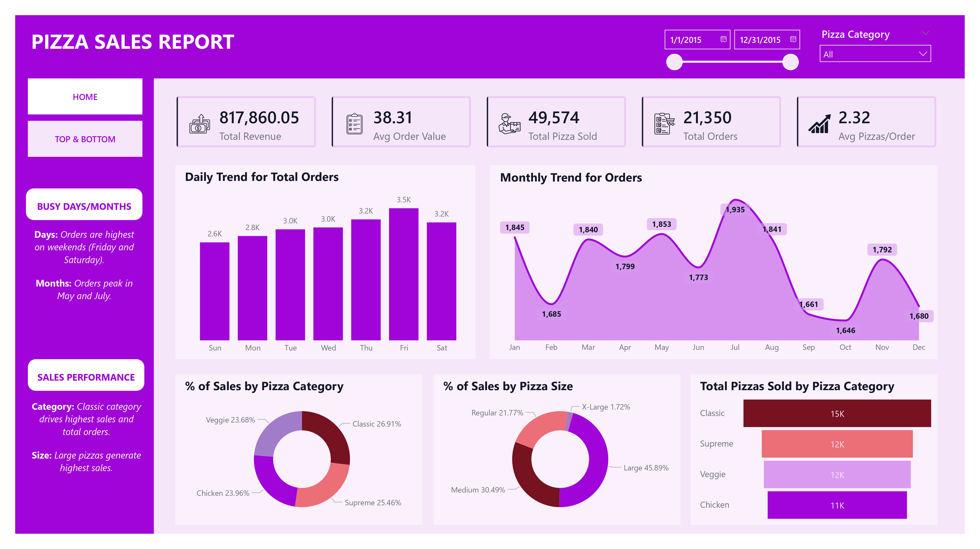
Task: Open the start date calendar picker icon
Action: [x=723, y=39]
